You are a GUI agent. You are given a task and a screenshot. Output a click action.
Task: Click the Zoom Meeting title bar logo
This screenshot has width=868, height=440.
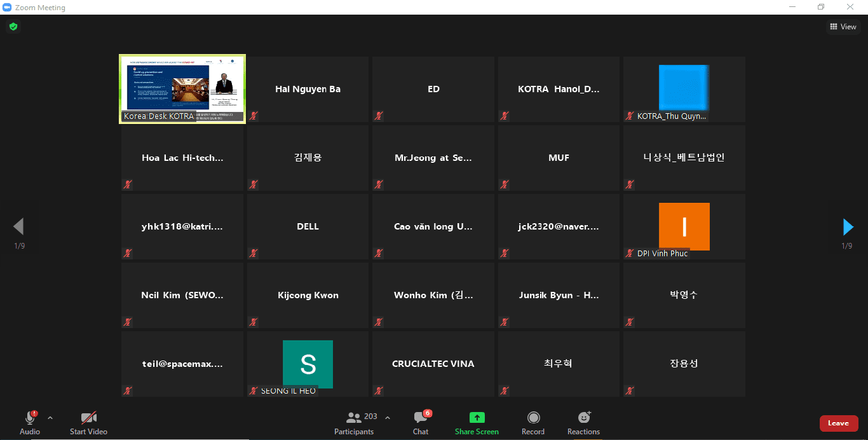coord(7,8)
